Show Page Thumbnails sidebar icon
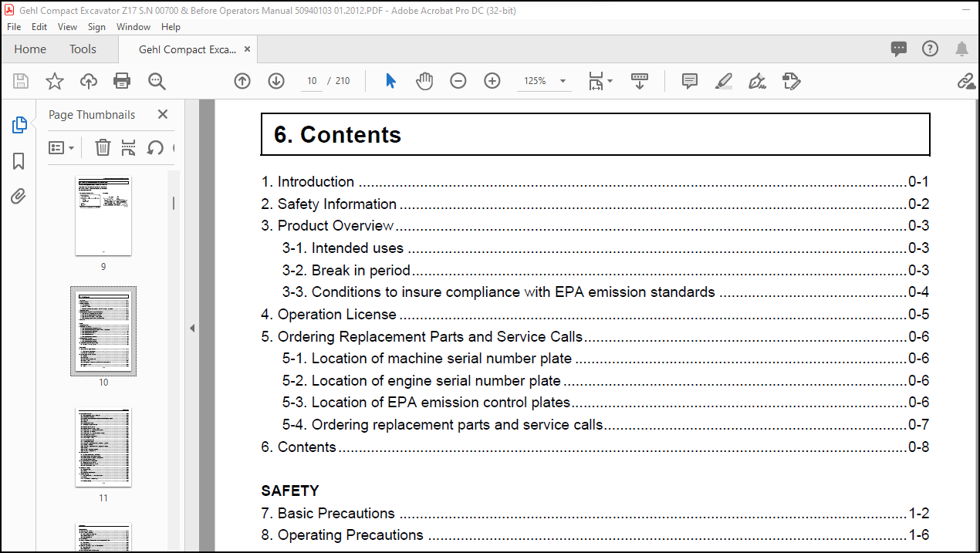This screenshot has height=553, width=980. click(x=19, y=125)
